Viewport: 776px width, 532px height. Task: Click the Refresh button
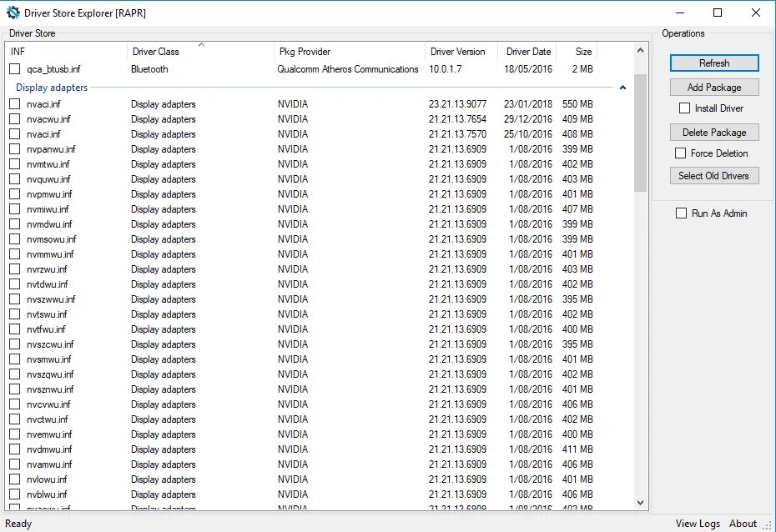714,63
